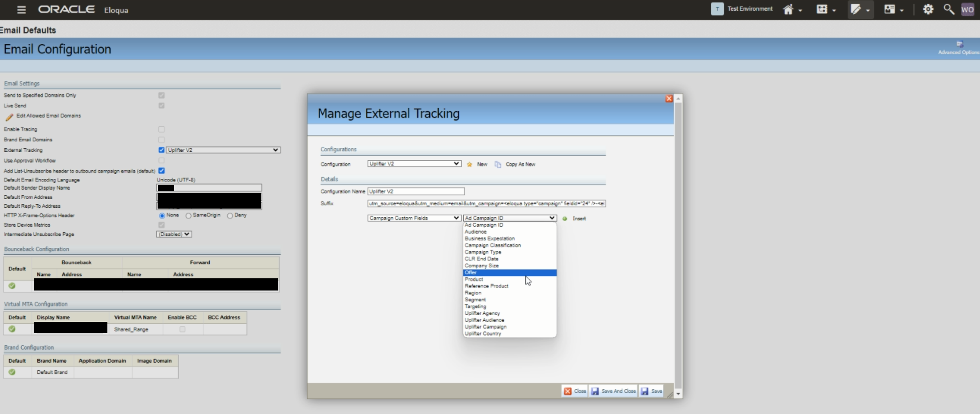
Task: Click the green Insert plus icon
Action: tap(564, 218)
